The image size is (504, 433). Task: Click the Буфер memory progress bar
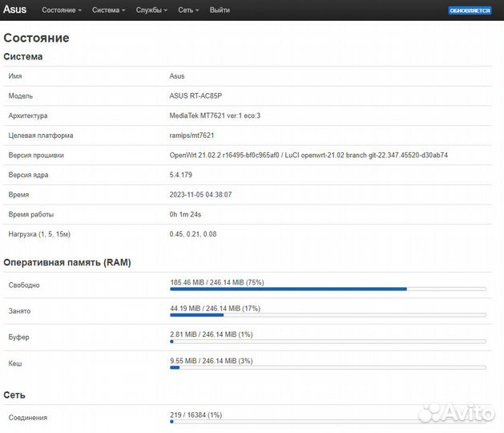coord(328,342)
